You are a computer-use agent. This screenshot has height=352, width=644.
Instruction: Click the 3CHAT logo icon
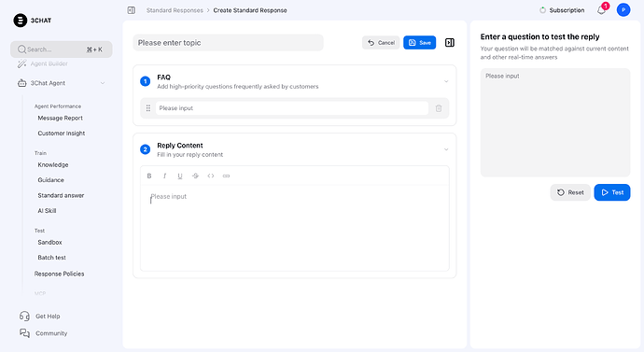pyautogui.click(x=21, y=21)
